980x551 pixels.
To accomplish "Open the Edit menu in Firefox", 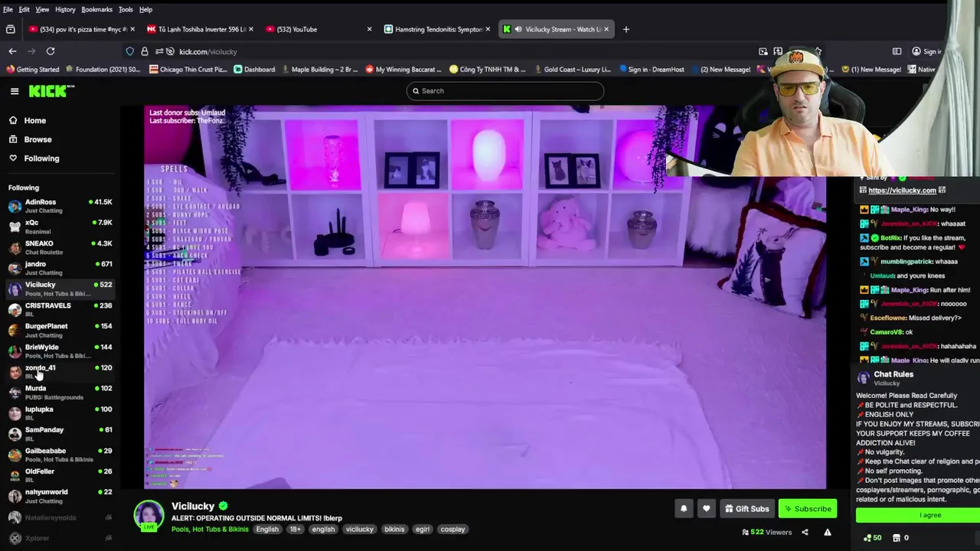I will (24, 9).
